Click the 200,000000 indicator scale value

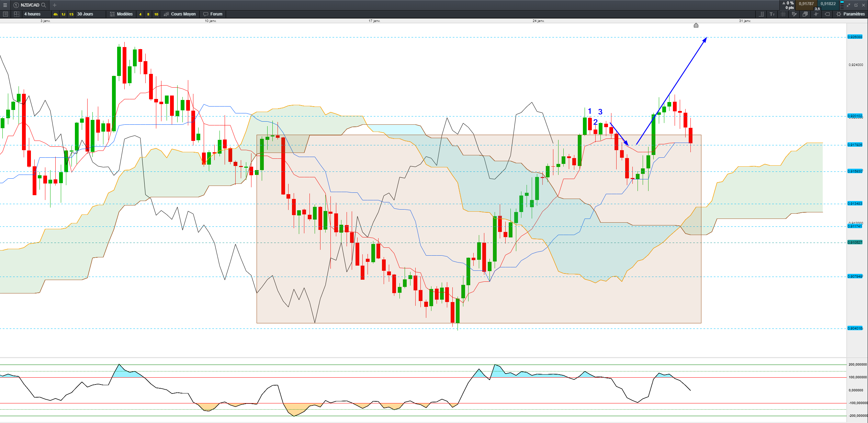pyautogui.click(x=858, y=365)
